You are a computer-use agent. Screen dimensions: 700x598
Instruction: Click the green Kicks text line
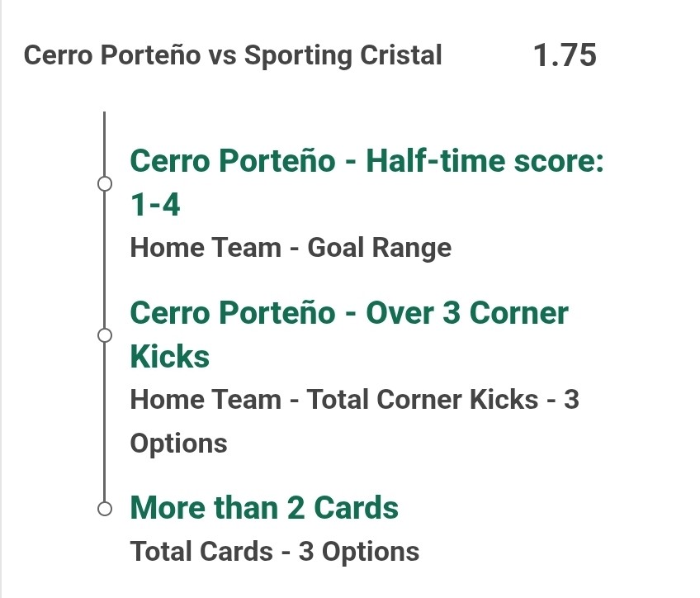(x=170, y=356)
